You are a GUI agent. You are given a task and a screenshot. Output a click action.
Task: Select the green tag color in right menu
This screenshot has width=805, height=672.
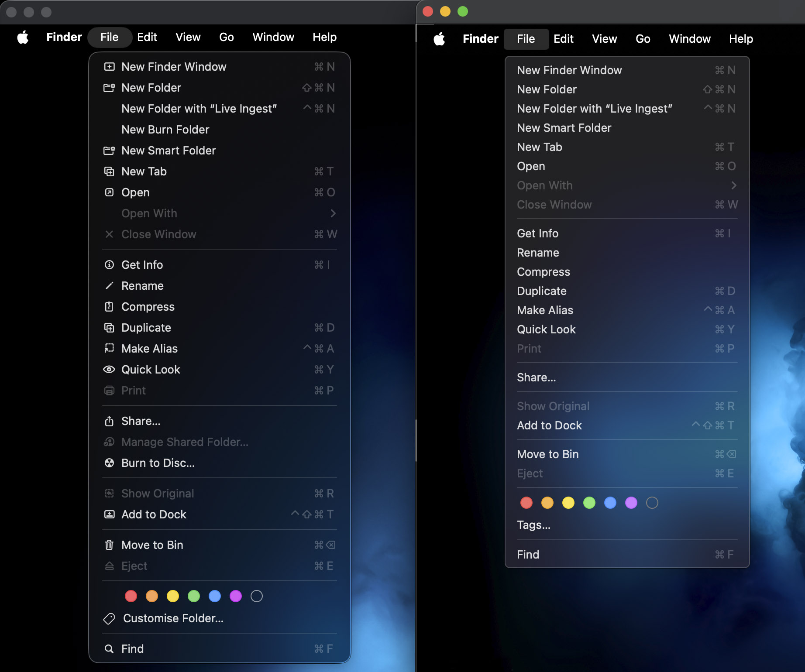tap(589, 503)
